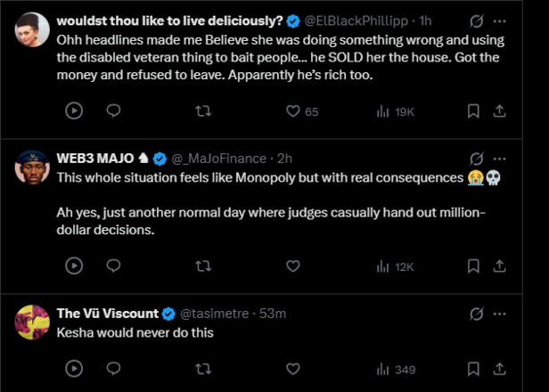Like the tweet with 65 likes

(x=292, y=111)
